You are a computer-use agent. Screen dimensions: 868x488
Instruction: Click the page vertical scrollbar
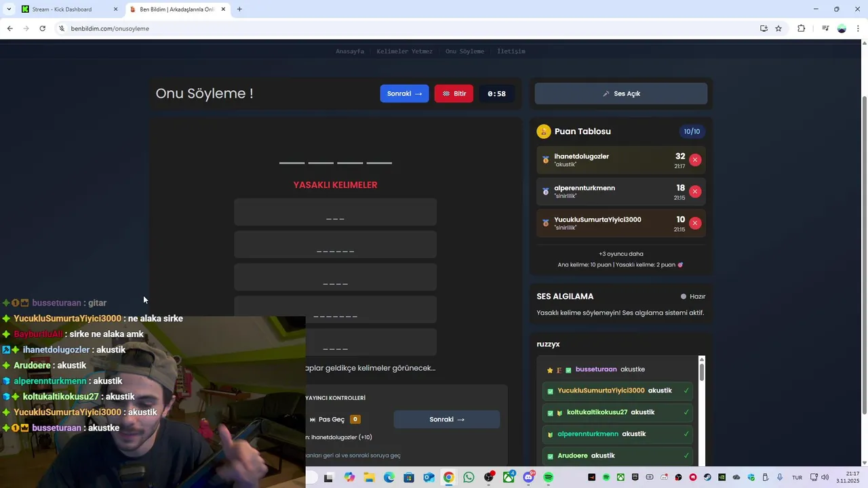point(864,254)
